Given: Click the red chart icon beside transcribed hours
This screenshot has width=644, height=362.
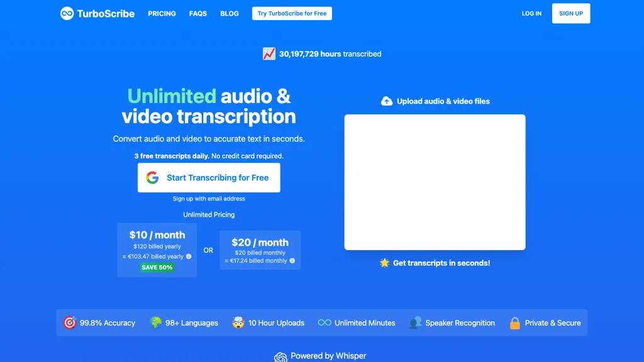Looking at the screenshot, I should point(269,53).
